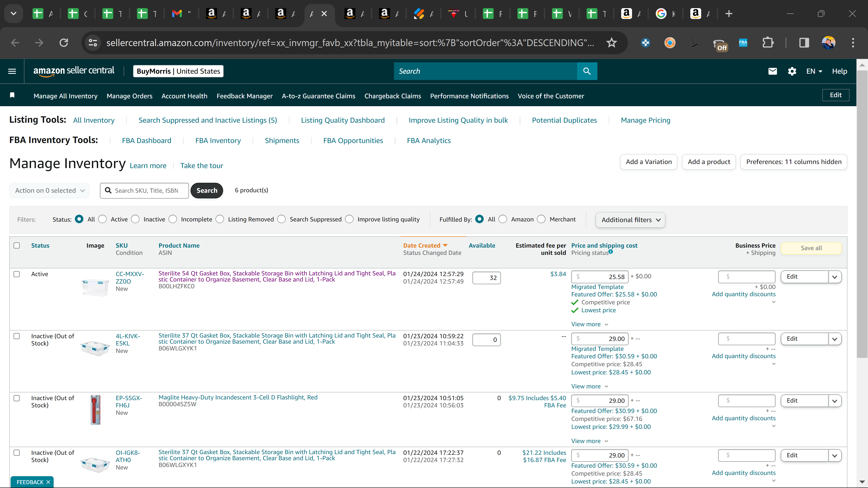Open the settings gear icon

tap(792, 71)
